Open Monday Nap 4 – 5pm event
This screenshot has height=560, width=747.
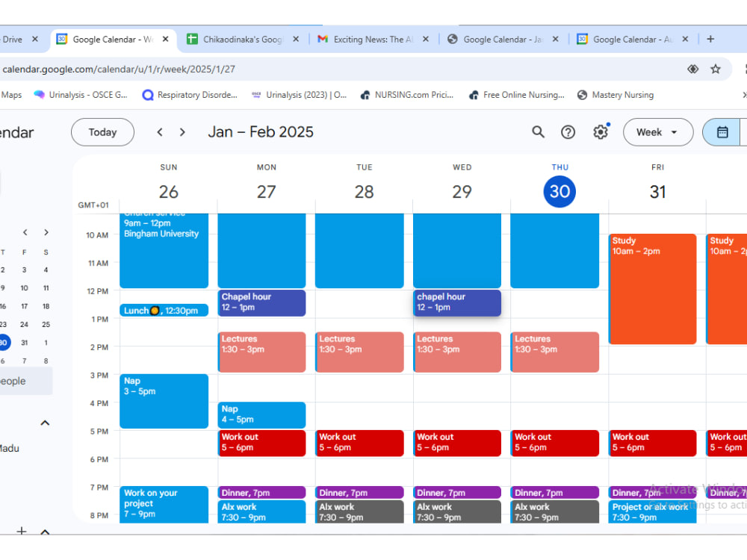tap(261, 415)
